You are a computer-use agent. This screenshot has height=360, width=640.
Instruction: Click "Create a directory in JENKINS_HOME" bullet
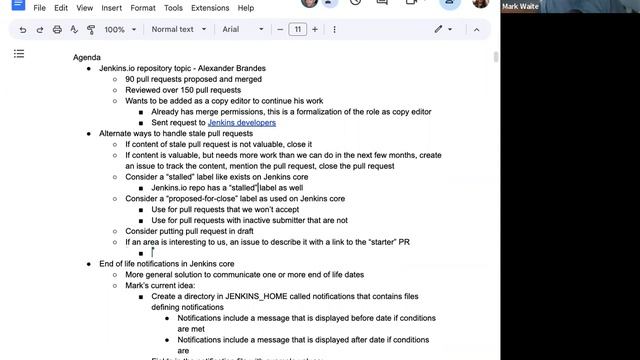tap(285, 302)
